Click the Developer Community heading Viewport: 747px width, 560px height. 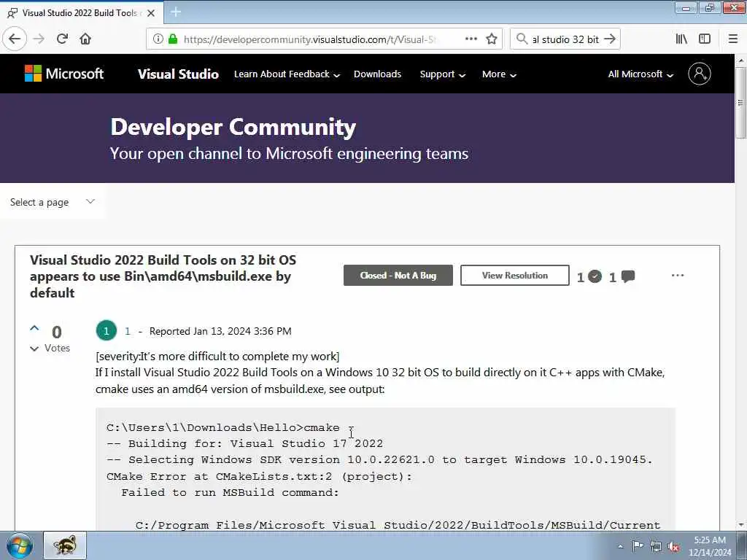233,127
